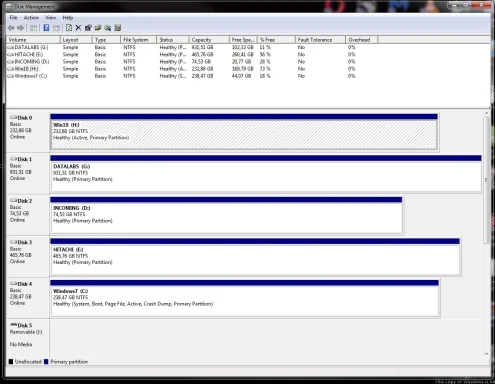The image size is (495, 384).
Task: Click the drive icon beside Win10 (H:) in list
Action: (x=10, y=69)
